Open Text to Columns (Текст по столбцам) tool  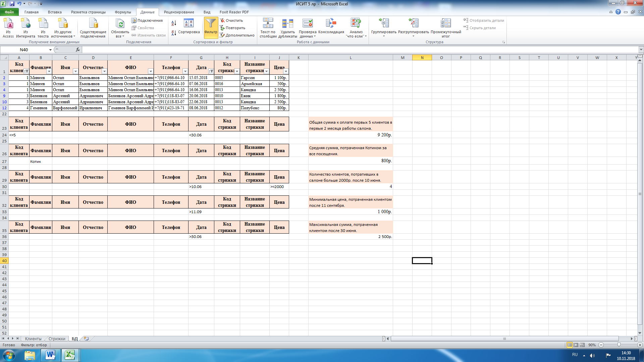[268, 24]
